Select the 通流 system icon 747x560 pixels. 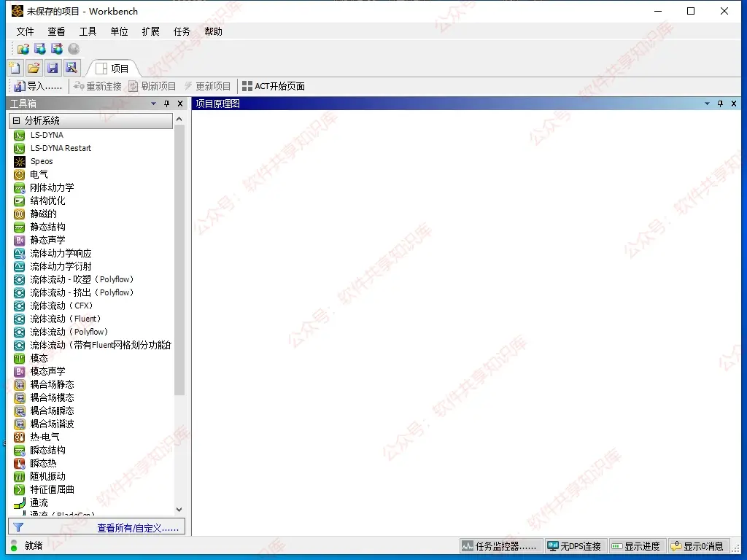click(19, 502)
